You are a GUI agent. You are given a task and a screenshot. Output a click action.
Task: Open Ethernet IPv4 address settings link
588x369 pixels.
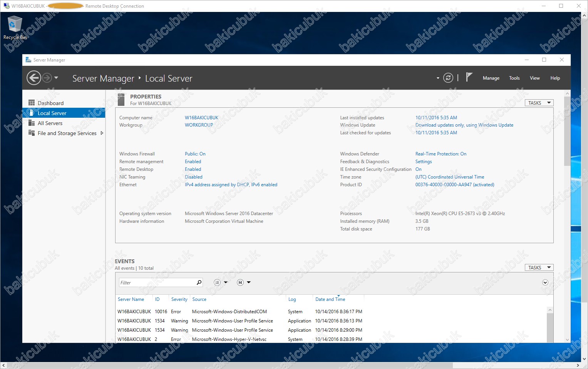[231, 185]
